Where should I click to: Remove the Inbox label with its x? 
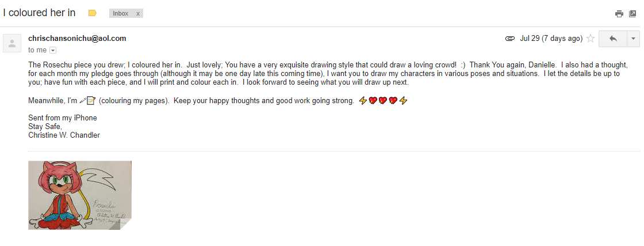[x=138, y=14]
